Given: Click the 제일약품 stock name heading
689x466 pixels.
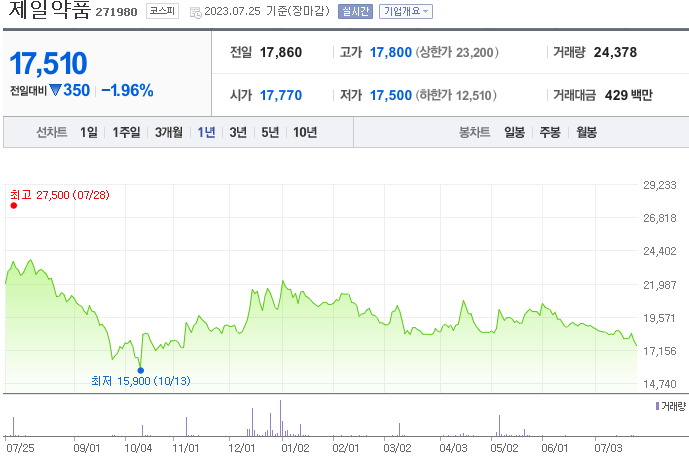Looking at the screenshot, I should point(50,10).
